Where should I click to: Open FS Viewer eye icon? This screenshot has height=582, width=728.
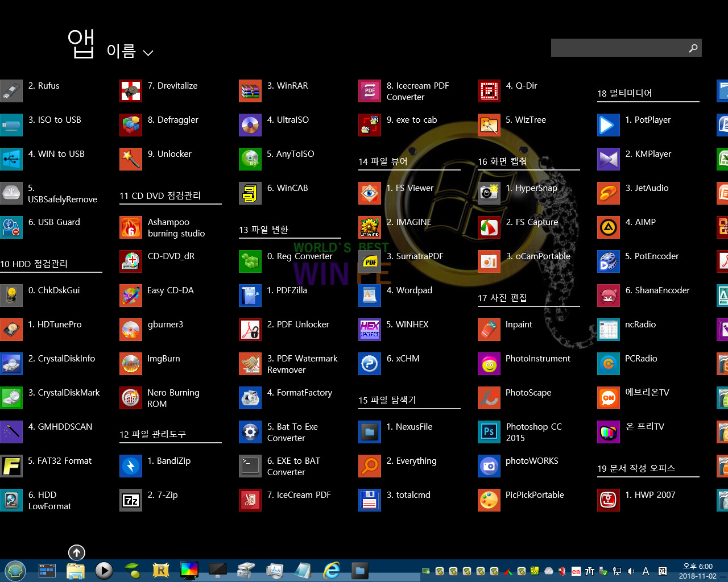click(x=370, y=193)
